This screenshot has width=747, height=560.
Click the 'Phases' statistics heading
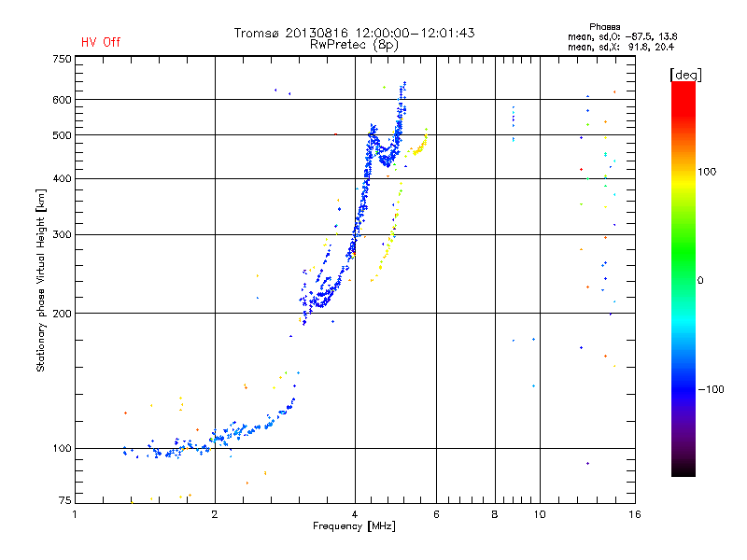click(x=604, y=27)
